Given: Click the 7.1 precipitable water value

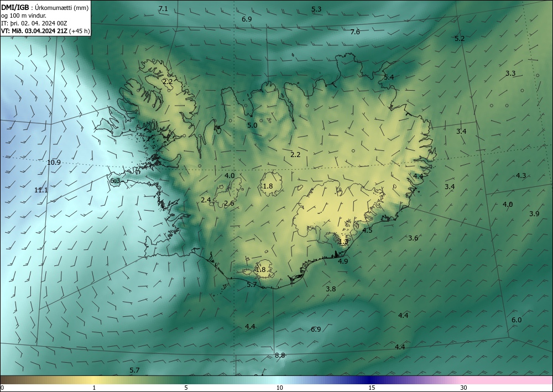Looking at the screenshot, I should (163, 9).
